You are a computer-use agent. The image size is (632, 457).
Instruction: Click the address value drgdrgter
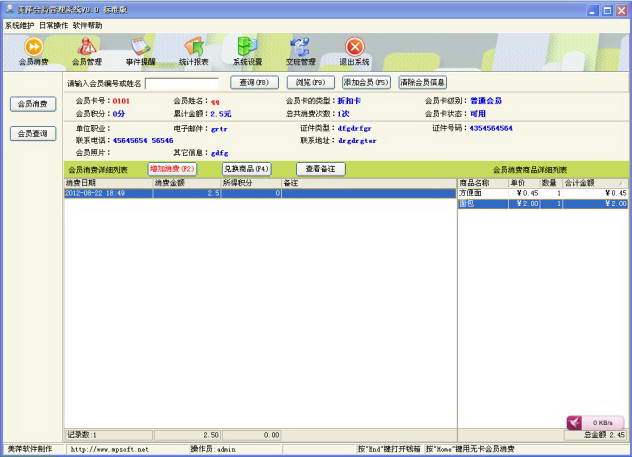click(x=357, y=141)
